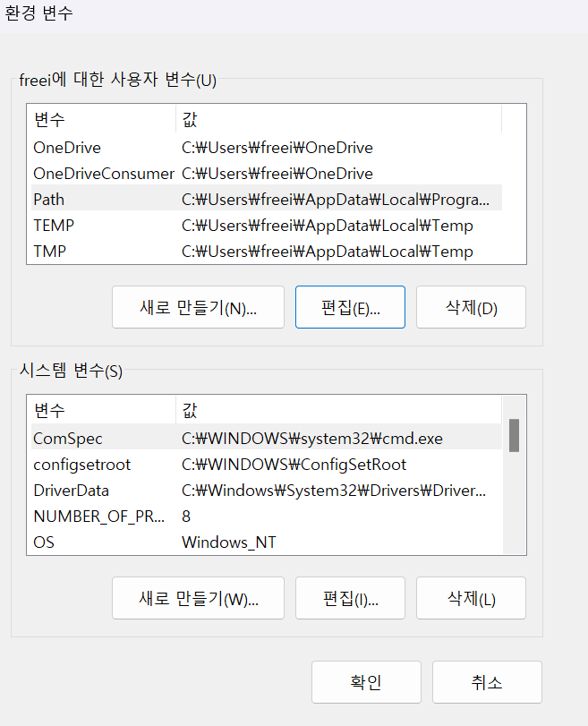Click 변수 column header in system variables list

click(103, 410)
